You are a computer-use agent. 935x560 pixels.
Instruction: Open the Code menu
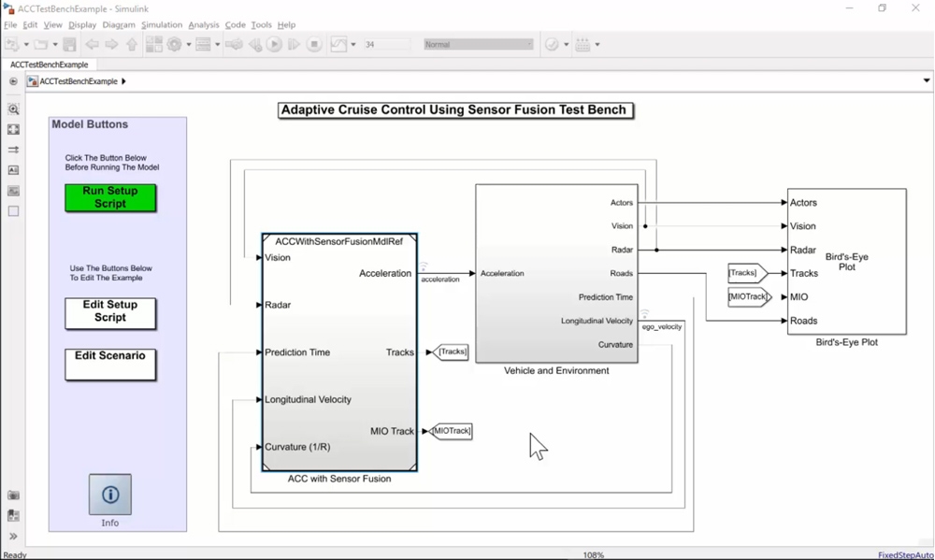tap(235, 24)
